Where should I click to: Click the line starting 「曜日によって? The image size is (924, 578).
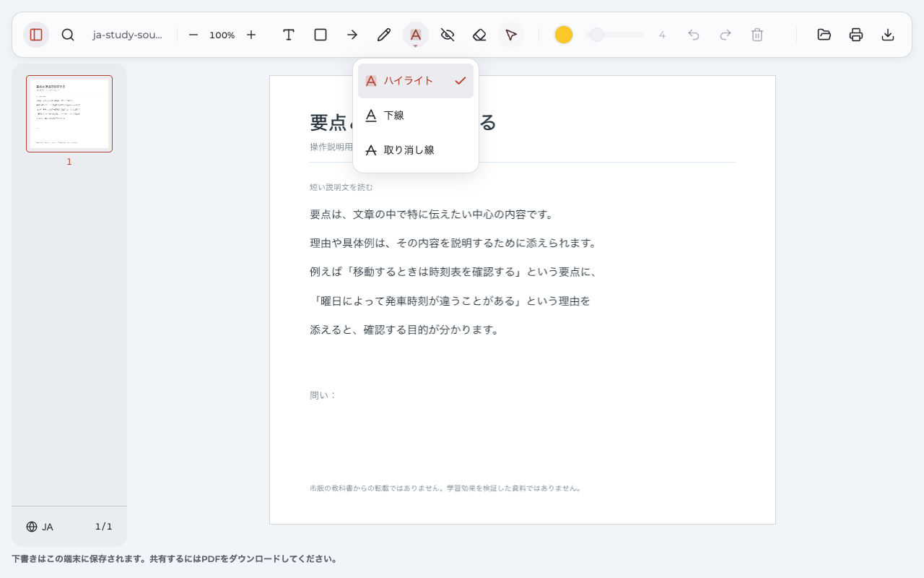(x=450, y=301)
